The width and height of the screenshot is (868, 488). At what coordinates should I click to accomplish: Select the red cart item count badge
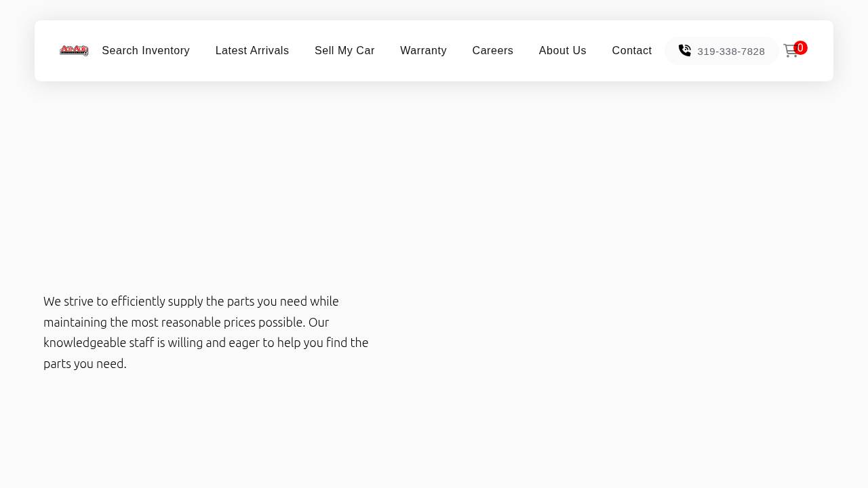click(x=800, y=47)
